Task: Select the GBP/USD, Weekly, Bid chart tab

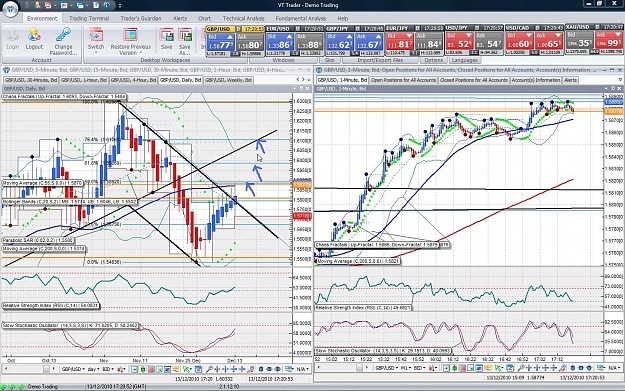Action: click(228, 80)
